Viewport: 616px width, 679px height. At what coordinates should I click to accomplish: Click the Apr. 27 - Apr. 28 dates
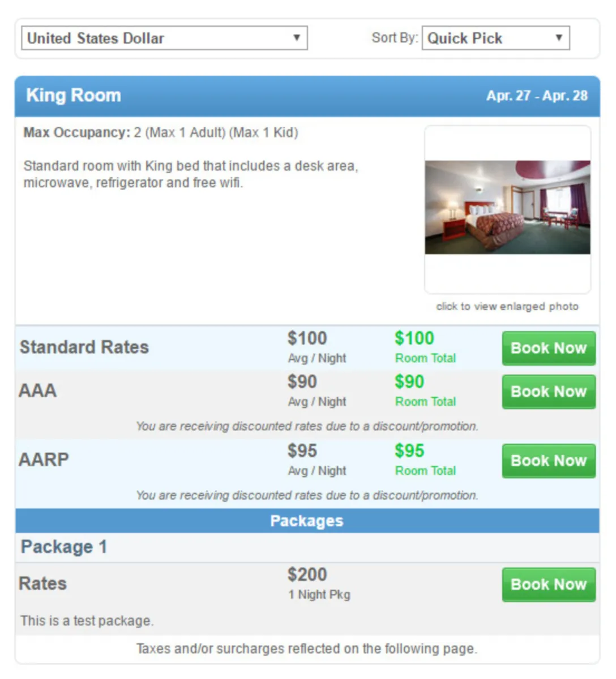point(537,96)
